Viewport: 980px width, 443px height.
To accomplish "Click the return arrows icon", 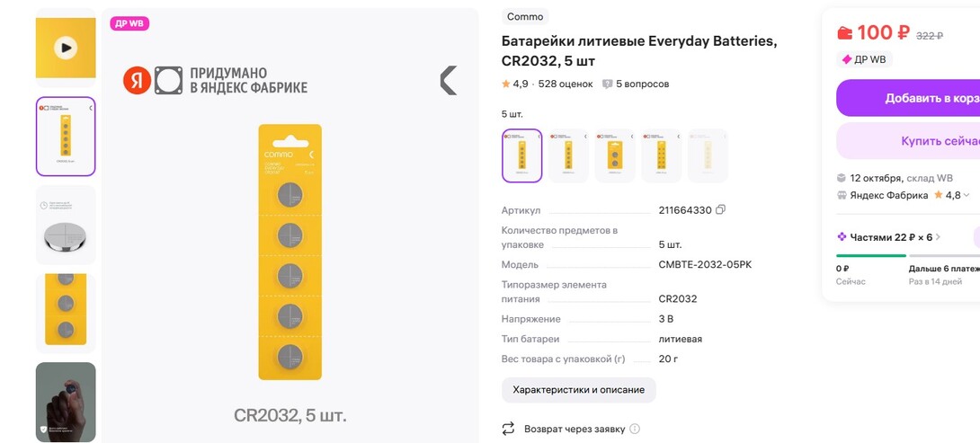I will click(509, 429).
